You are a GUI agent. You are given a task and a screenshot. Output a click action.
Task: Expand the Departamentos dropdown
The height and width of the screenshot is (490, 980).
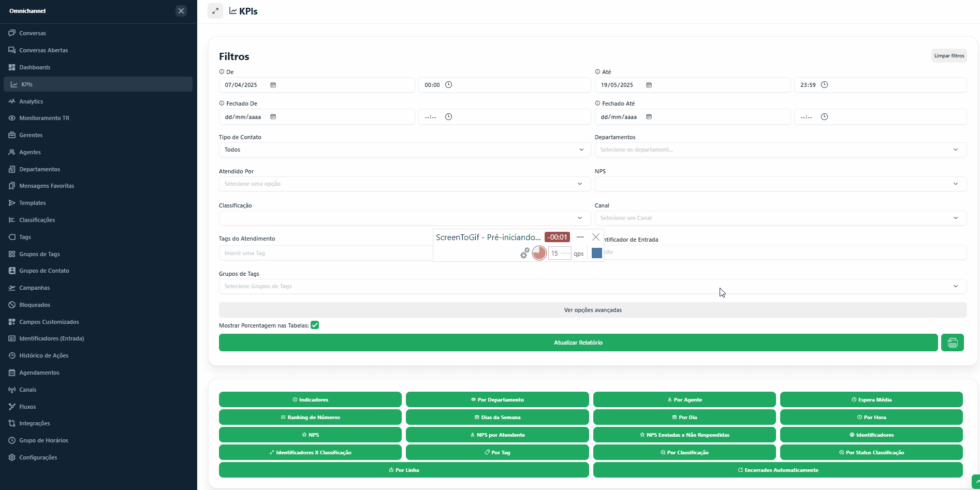(x=781, y=150)
